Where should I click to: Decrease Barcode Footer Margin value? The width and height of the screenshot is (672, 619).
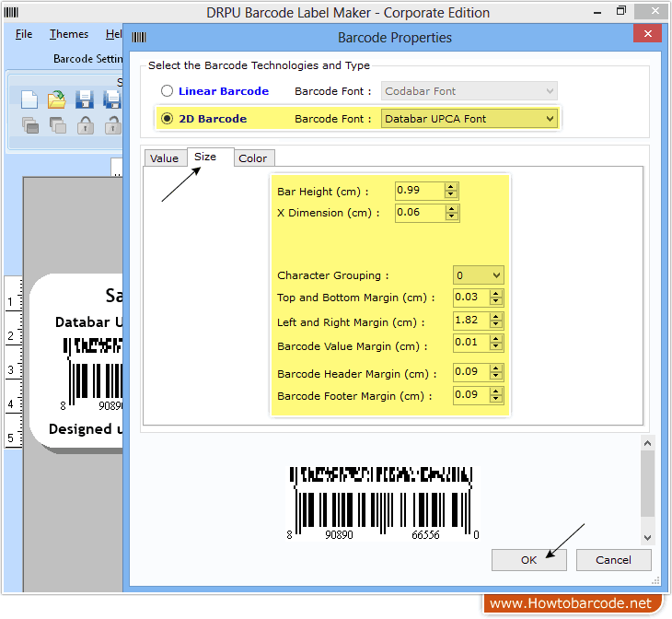point(496,400)
